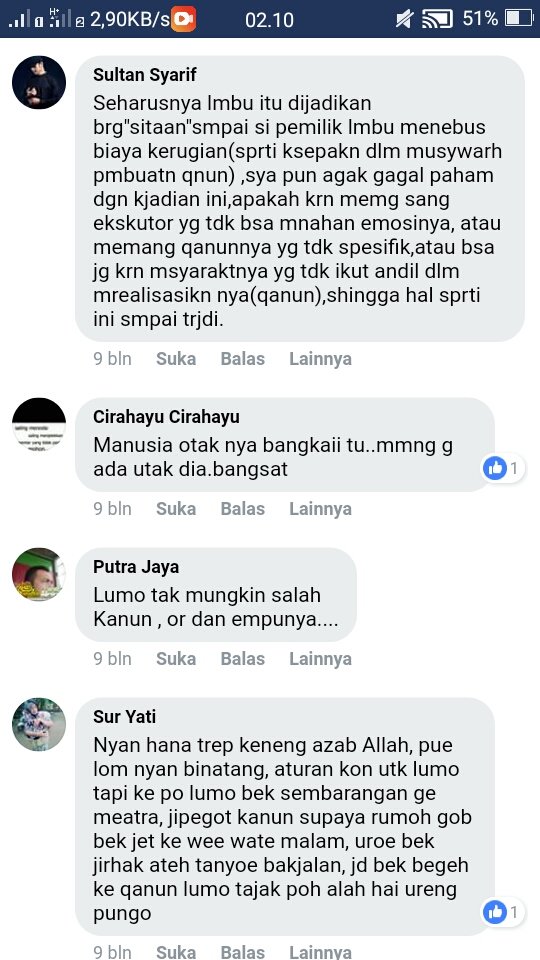Open Lainnya menu under Putra Jaya's comment
This screenshot has width=540, height=960.
320,659
